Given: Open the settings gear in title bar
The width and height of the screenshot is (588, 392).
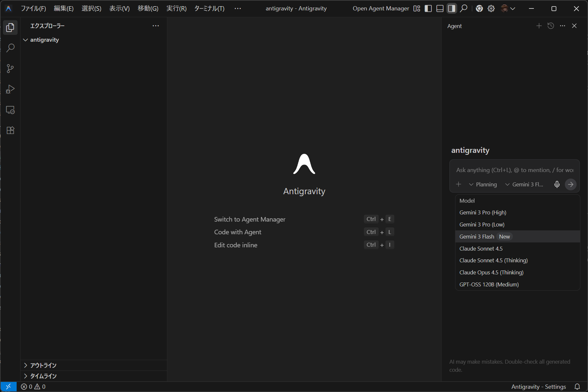Looking at the screenshot, I should (491, 8).
